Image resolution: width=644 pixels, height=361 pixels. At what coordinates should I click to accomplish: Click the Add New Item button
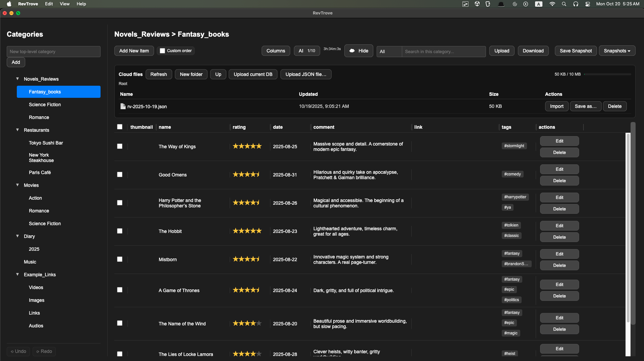pyautogui.click(x=134, y=51)
